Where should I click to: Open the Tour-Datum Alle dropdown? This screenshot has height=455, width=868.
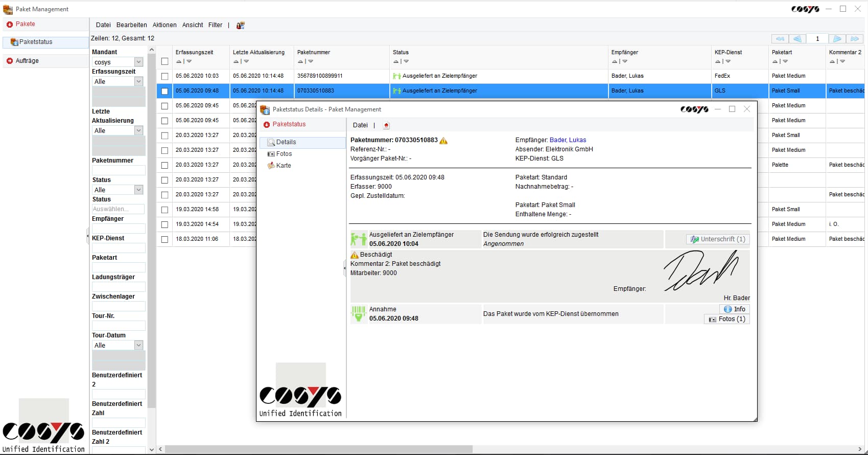[138, 345]
